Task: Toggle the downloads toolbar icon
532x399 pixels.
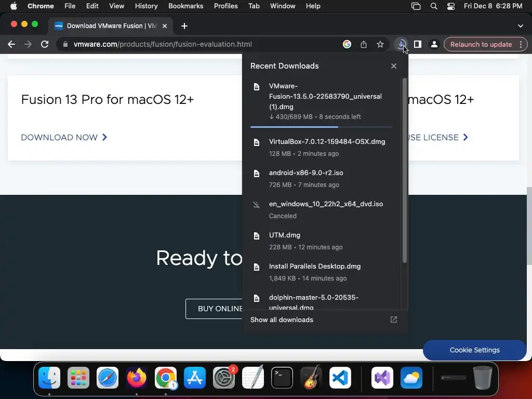Action: (401, 44)
